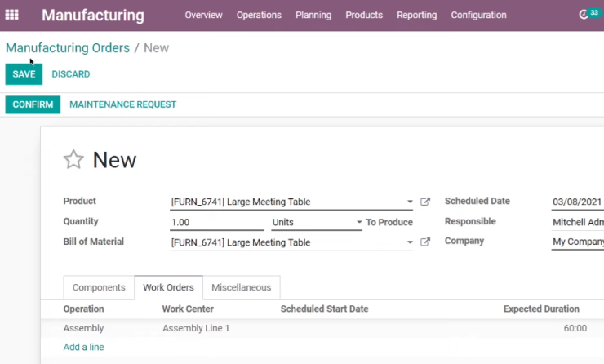Open Product external link icon
The image size is (604, 364).
pos(425,202)
